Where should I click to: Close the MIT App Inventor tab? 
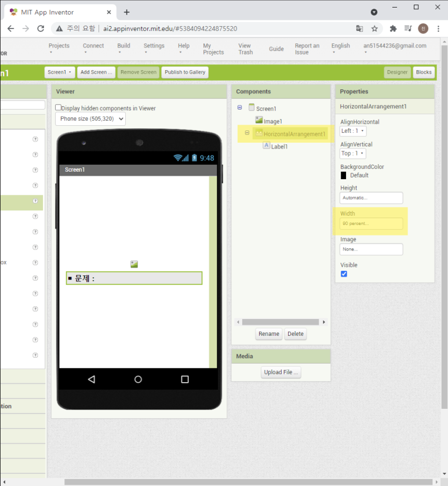(109, 12)
